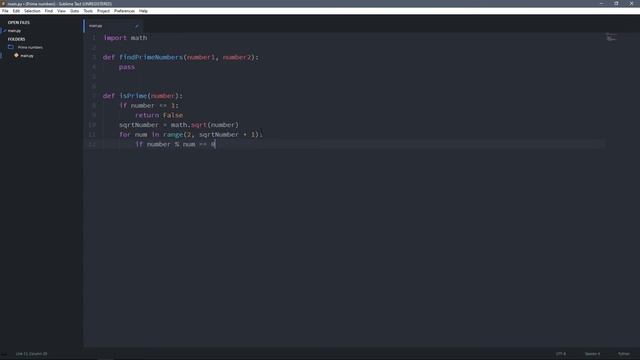The height and width of the screenshot is (360, 640).
Task: Click the minimap code preview
Action: [611, 38]
